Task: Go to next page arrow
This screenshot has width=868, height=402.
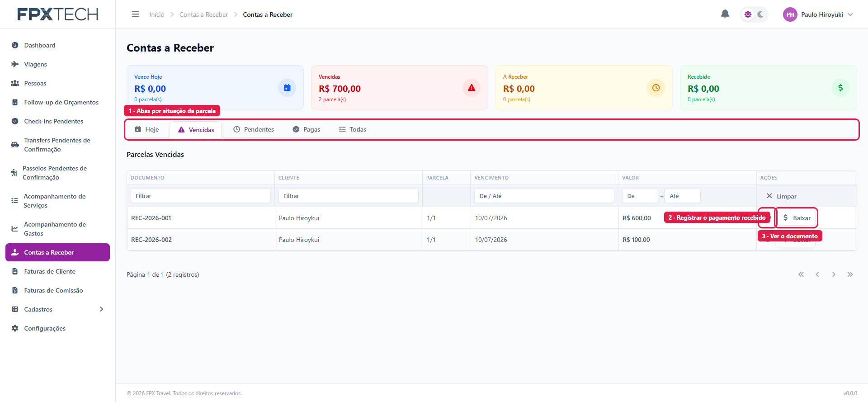Action: 834,274
